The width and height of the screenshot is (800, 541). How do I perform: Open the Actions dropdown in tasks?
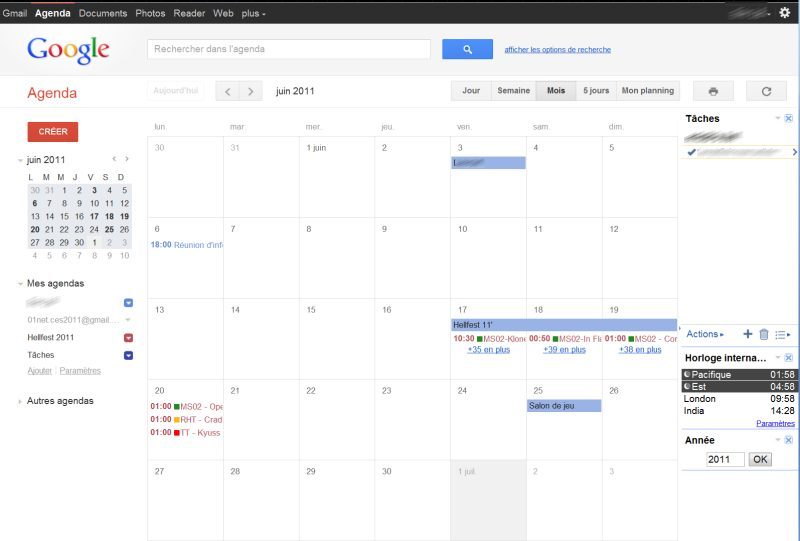(x=705, y=334)
